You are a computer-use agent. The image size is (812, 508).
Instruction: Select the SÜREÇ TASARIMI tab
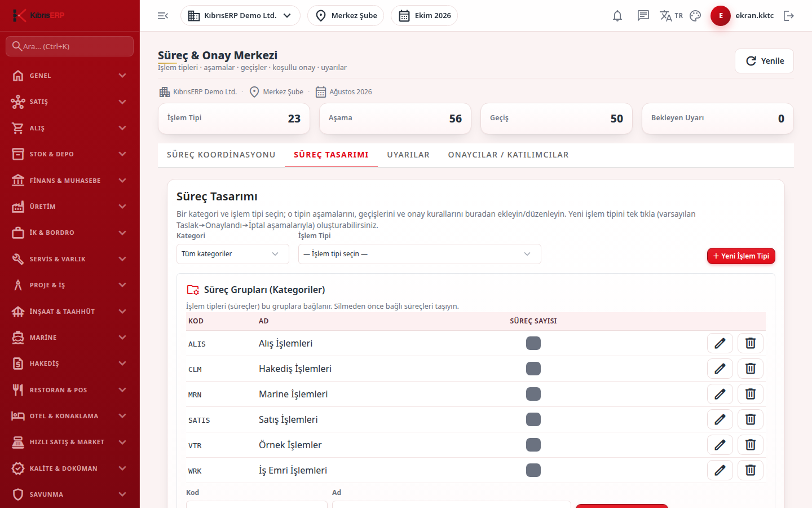point(331,155)
